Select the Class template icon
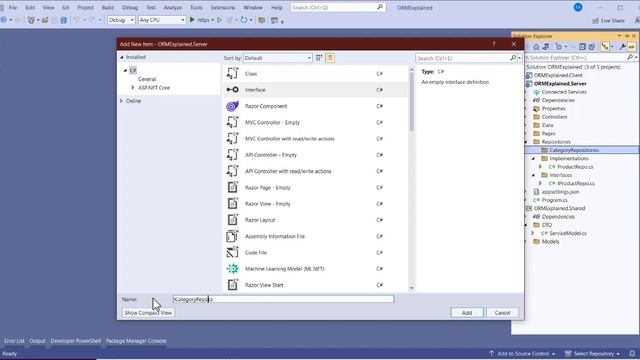The height and width of the screenshot is (360, 640). point(232,73)
